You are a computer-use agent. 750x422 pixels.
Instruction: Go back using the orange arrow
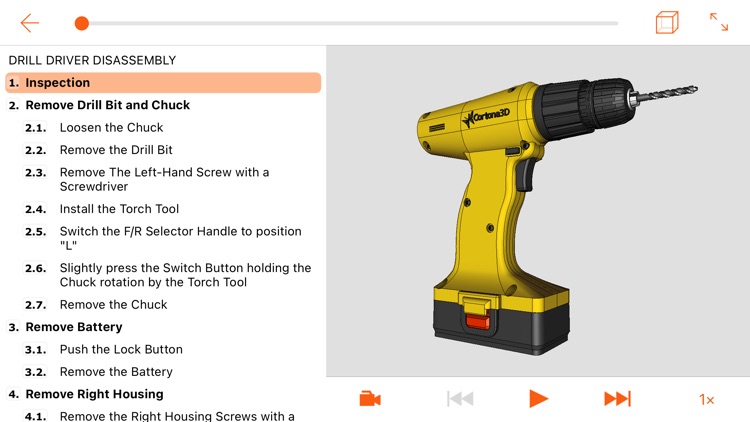(x=30, y=23)
